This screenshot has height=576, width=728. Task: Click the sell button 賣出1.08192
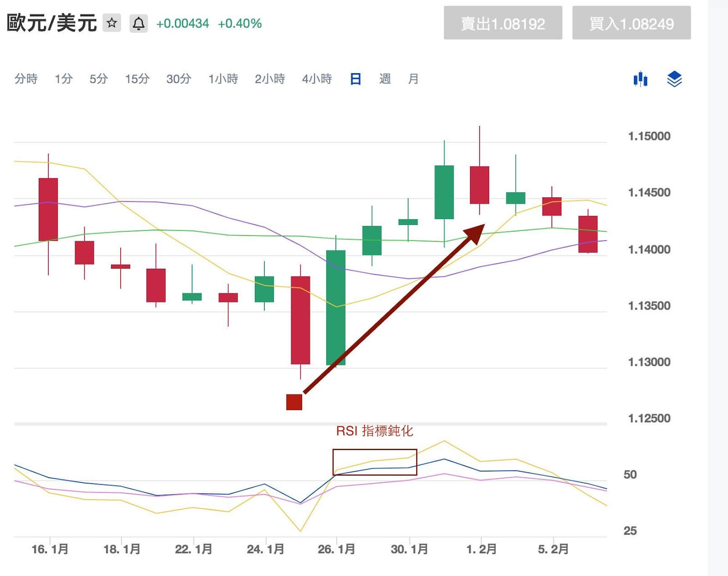[x=503, y=23]
